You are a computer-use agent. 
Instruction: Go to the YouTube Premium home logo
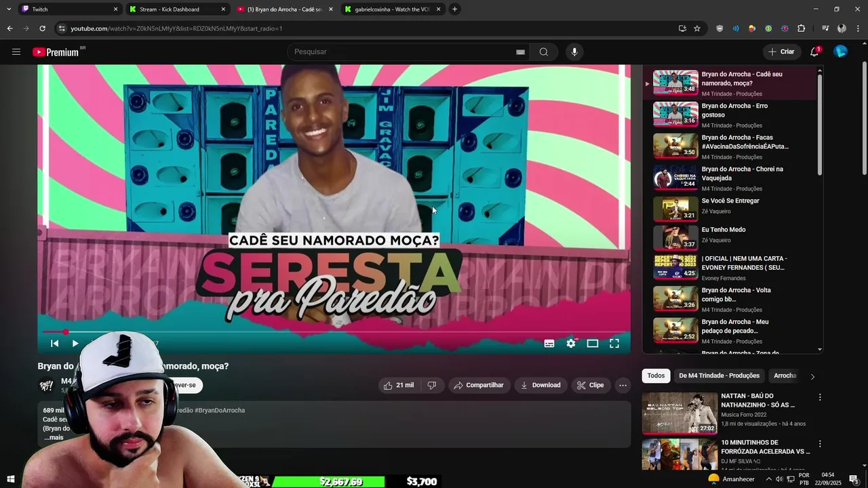click(x=56, y=52)
